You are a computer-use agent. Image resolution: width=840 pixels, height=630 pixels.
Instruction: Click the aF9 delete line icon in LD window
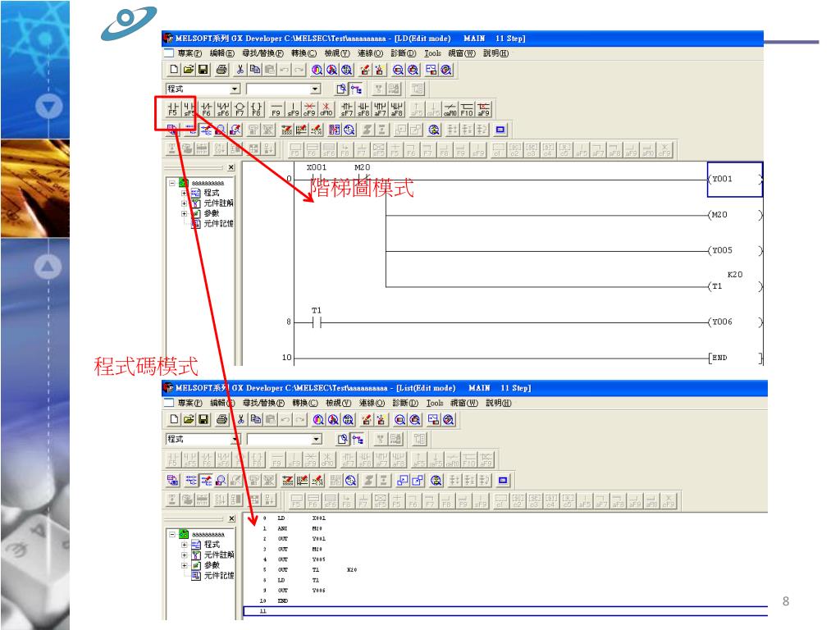point(483,109)
